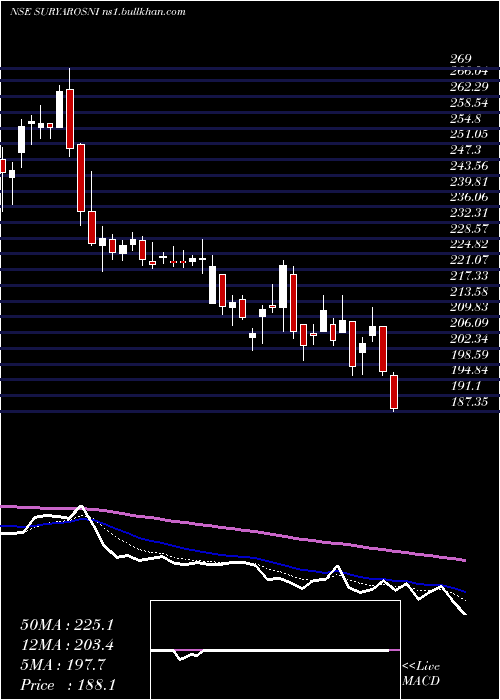Click the NSE SURYAROSNI chart title

pyautogui.click(x=97, y=12)
